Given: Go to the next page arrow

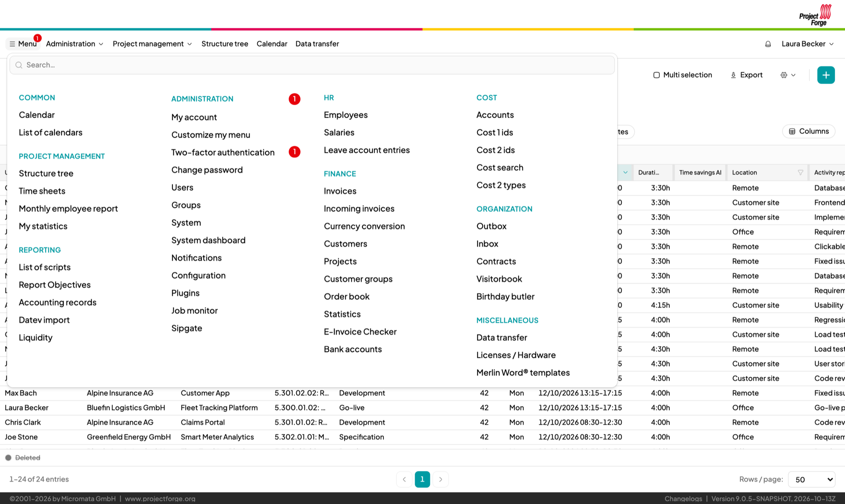Looking at the screenshot, I should (441, 479).
